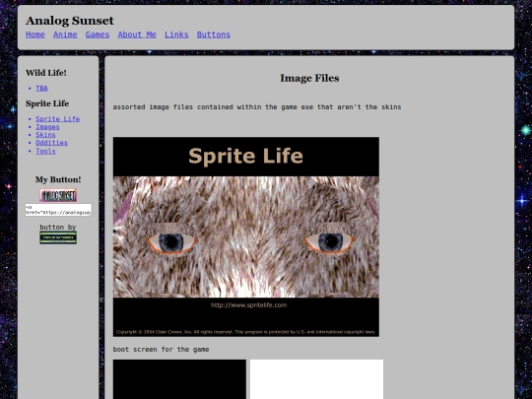Click the 'Image Files' heading
532x399 pixels.
pos(309,78)
